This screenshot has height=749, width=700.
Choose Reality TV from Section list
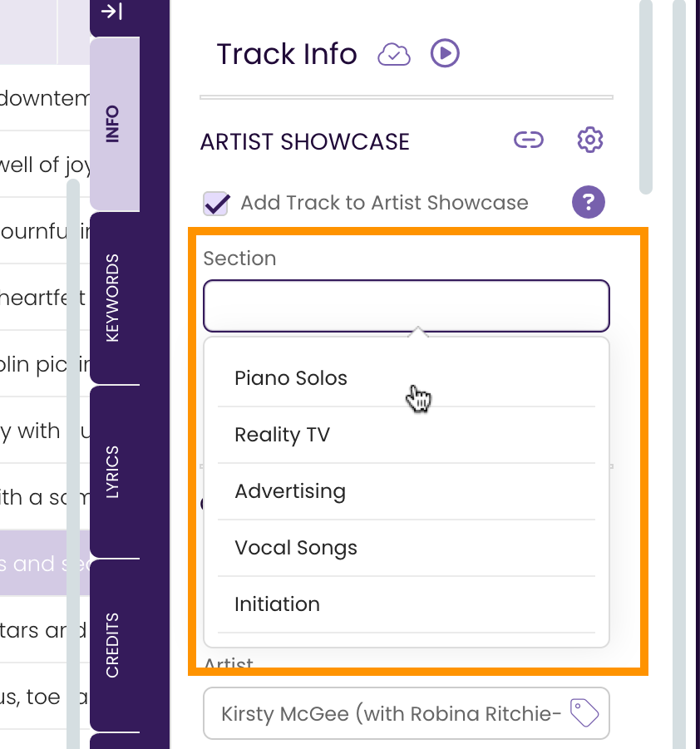[x=407, y=435]
